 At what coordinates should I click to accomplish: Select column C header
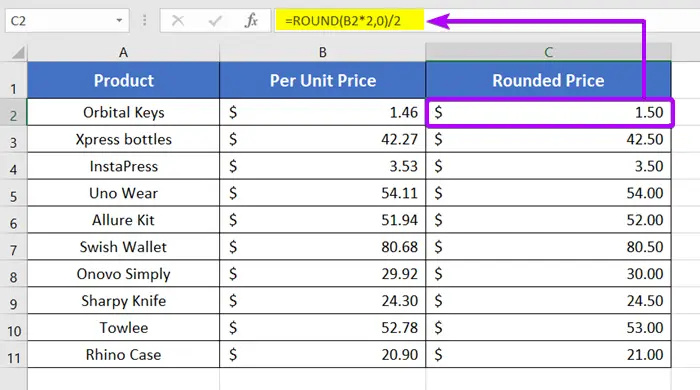click(548, 53)
